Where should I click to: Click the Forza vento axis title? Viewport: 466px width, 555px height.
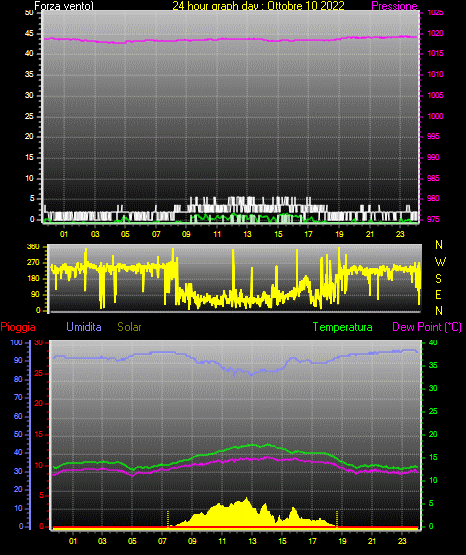(x=64, y=6)
